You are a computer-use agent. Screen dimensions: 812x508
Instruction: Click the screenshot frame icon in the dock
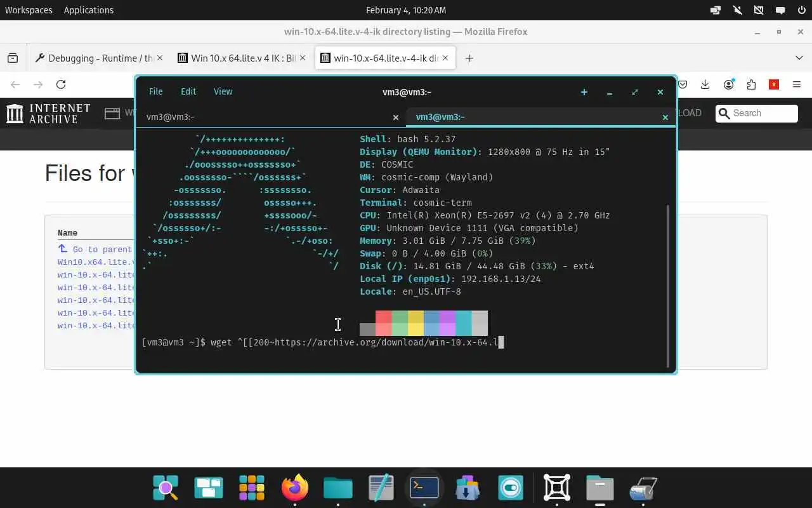coord(557,488)
